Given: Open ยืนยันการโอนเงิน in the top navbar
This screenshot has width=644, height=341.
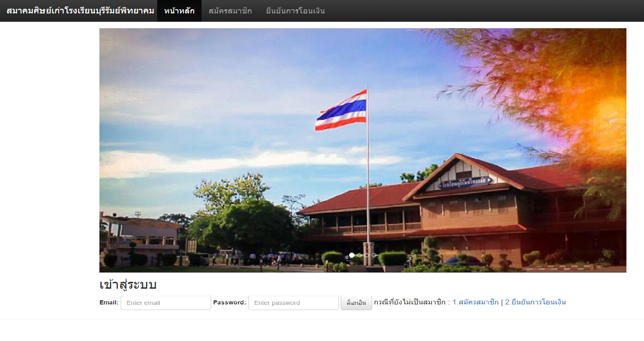Looking at the screenshot, I should [295, 11].
